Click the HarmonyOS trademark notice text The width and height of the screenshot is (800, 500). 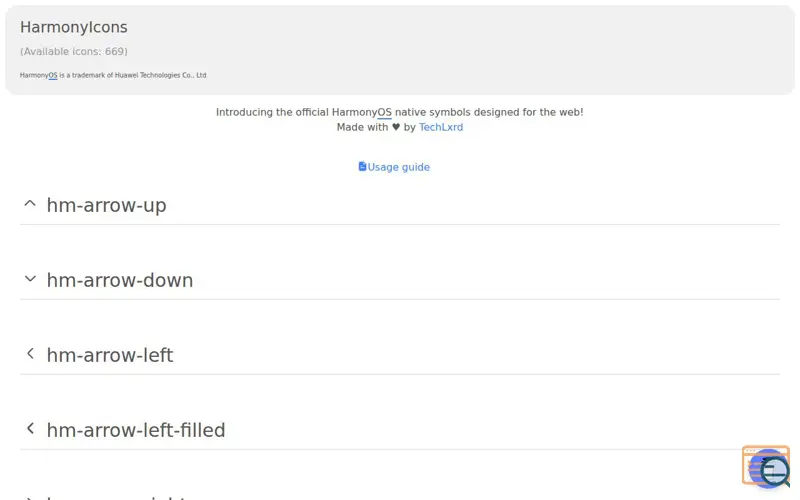[x=113, y=75]
